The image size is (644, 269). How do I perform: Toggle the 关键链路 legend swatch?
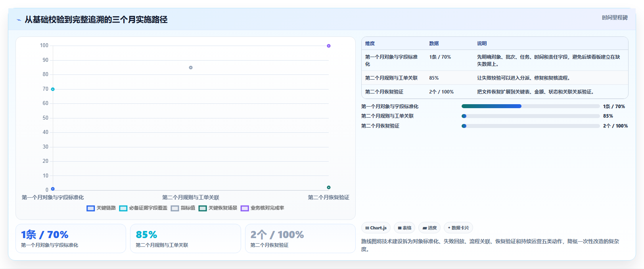pos(91,208)
